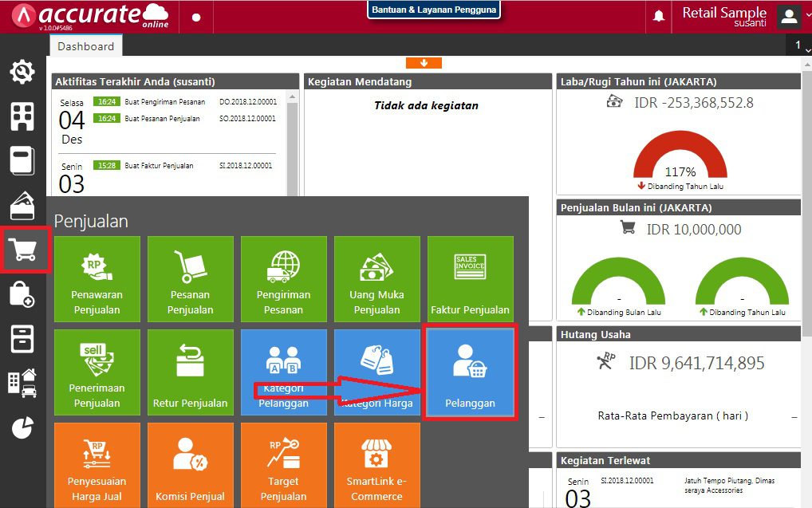
Task: Open the Komisi Penjual module
Action: click(x=190, y=465)
